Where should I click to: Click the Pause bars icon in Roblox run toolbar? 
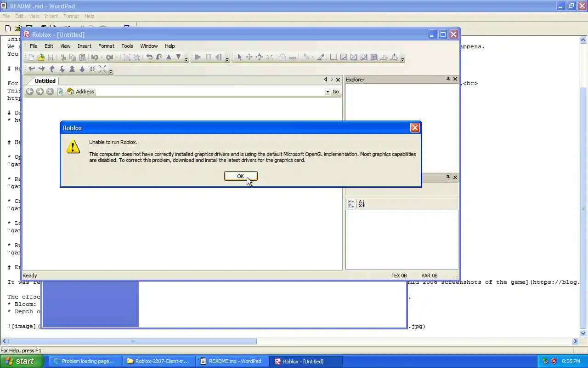tap(208, 57)
